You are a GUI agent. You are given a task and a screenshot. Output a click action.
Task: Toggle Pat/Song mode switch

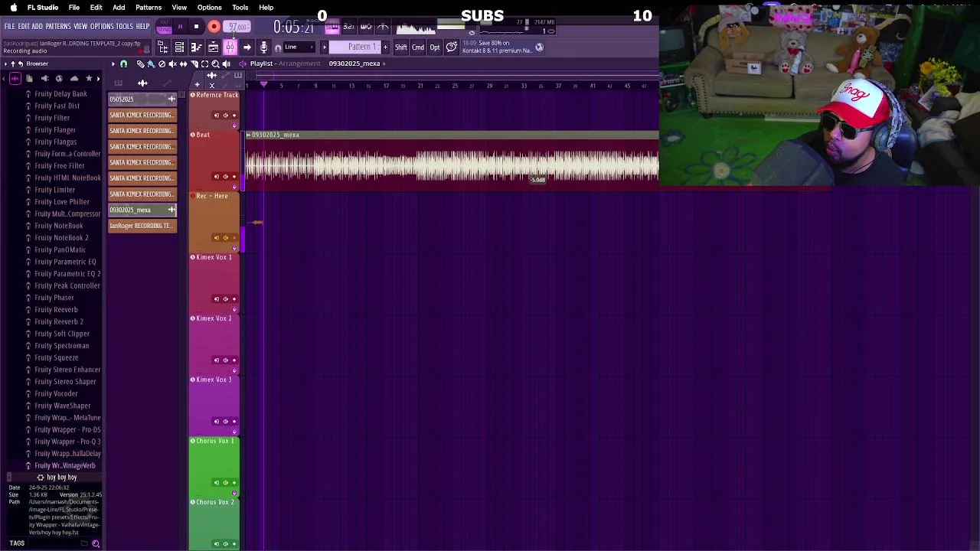tap(164, 27)
